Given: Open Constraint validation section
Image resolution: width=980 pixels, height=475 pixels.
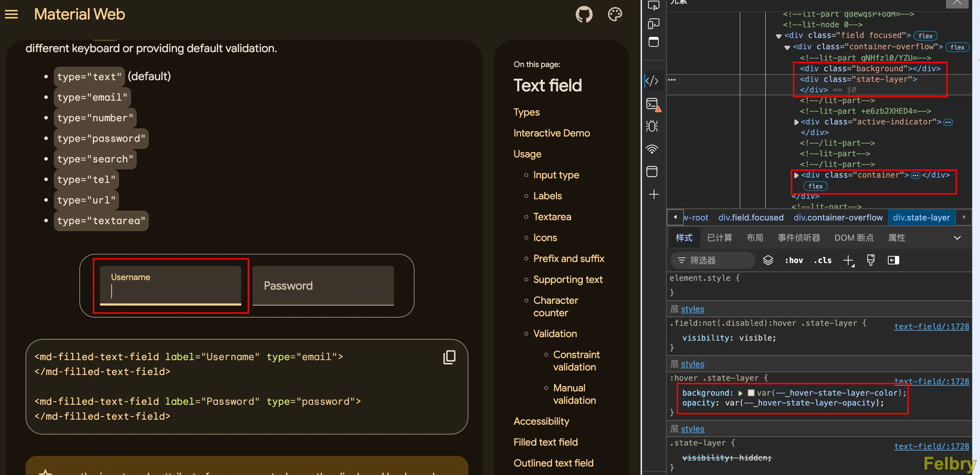Looking at the screenshot, I should [x=576, y=361].
